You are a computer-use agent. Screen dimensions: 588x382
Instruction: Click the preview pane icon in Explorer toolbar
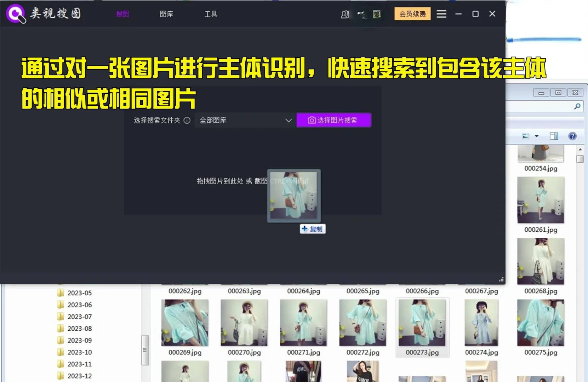[x=554, y=135]
